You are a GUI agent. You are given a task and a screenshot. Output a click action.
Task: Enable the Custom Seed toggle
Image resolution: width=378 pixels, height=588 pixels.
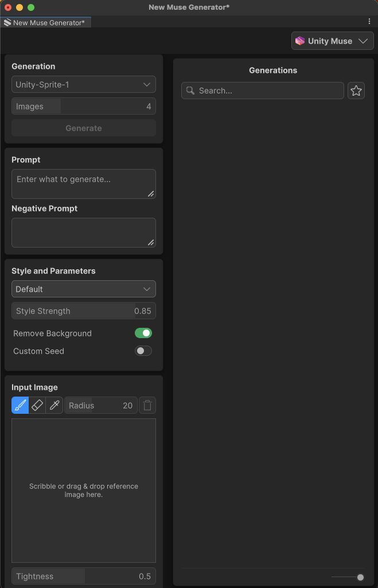pyautogui.click(x=143, y=351)
